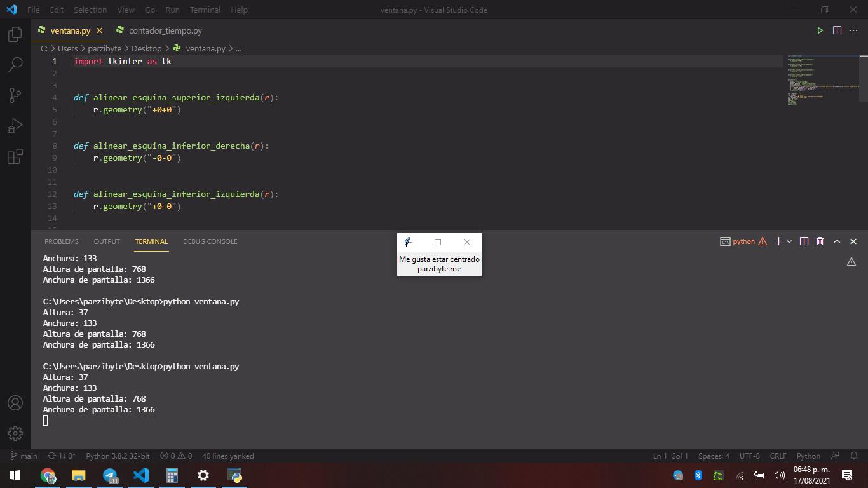The image size is (868, 488).
Task: Split the terminal panel
Action: pyautogui.click(x=804, y=241)
